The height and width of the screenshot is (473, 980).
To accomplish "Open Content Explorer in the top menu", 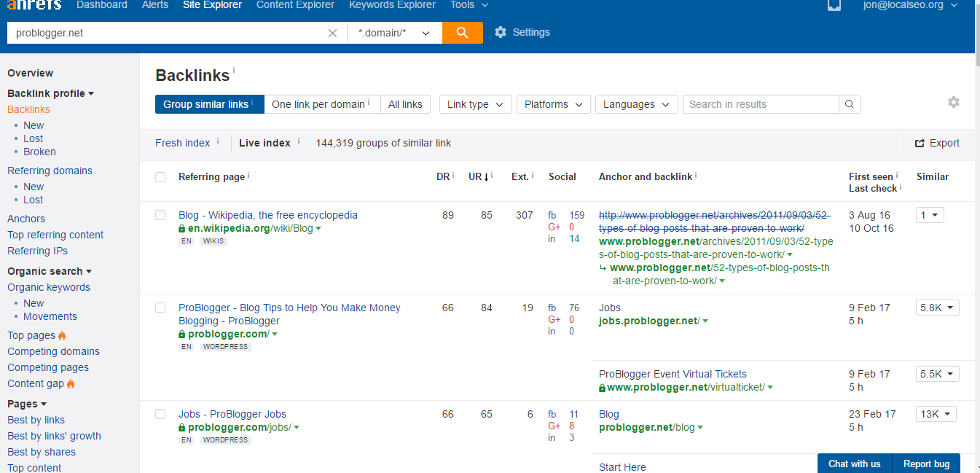I will tap(295, 5).
